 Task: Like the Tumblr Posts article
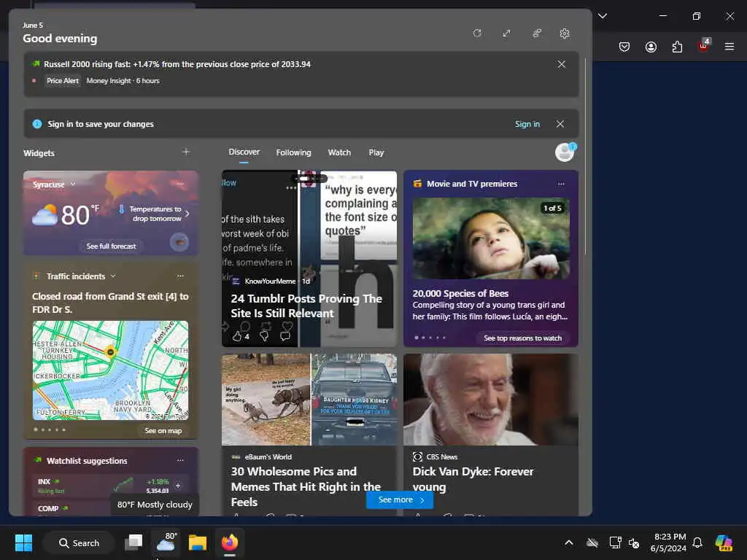coord(237,336)
